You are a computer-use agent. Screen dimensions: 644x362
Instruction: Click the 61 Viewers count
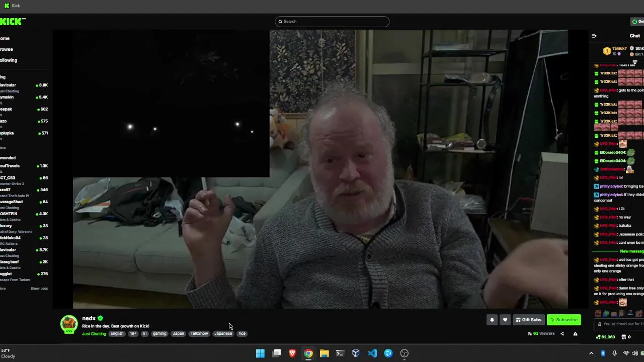tap(541, 334)
